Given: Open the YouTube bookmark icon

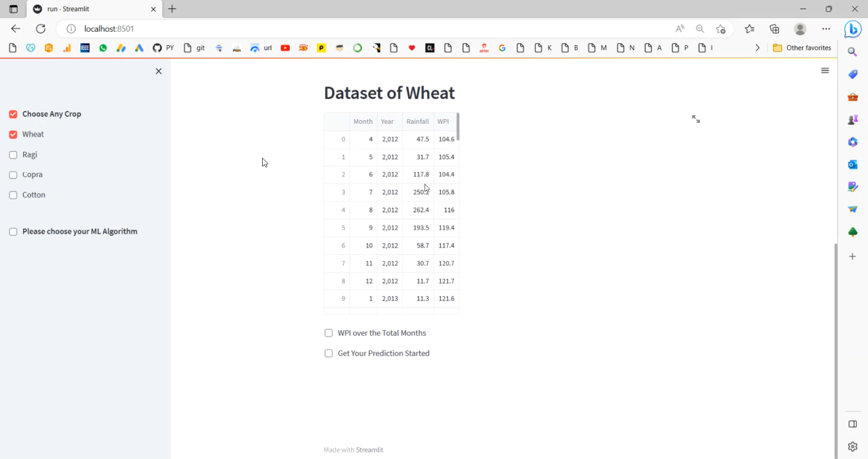Looking at the screenshot, I should tap(285, 48).
